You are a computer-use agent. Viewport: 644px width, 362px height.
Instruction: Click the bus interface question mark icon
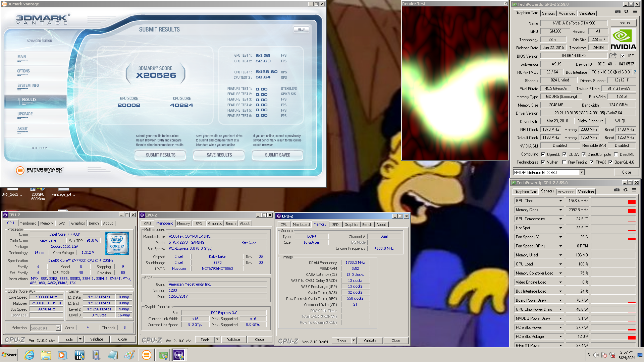point(635,72)
